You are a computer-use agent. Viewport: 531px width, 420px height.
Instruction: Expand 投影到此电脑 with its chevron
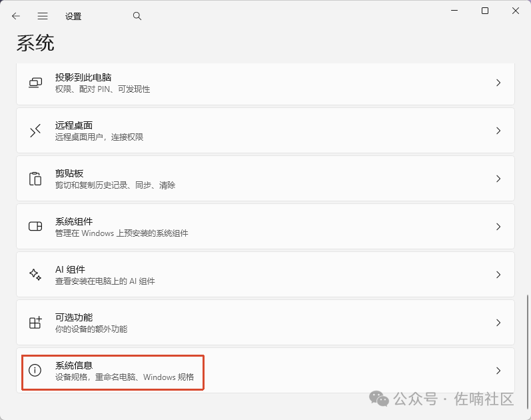click(498, 83)
